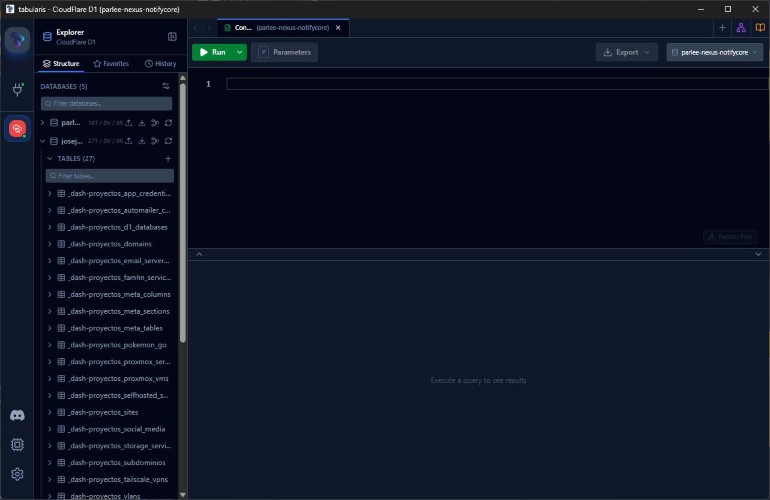Collapse the josej... database node
The image size is (770, 500).
[x=43, y=141]
